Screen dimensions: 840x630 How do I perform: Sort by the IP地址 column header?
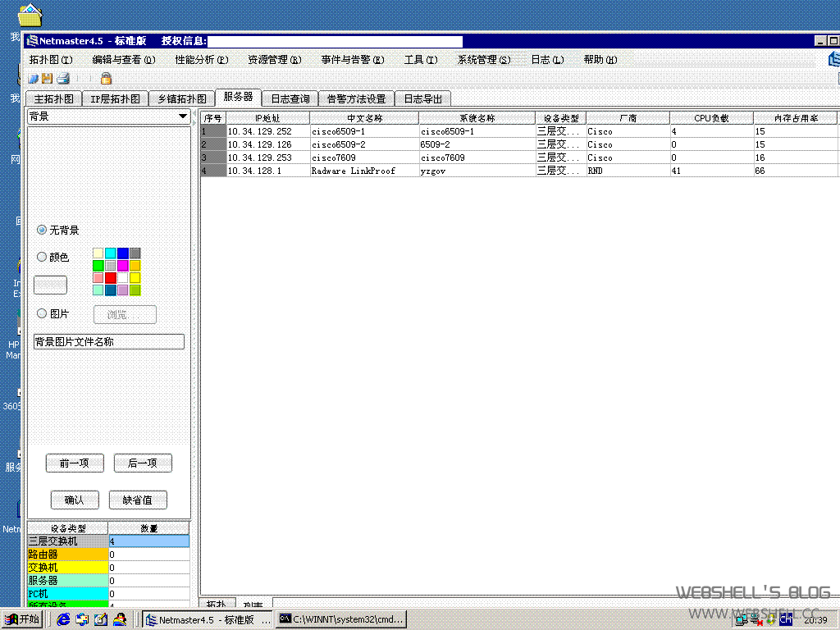[x=268, y=118]
